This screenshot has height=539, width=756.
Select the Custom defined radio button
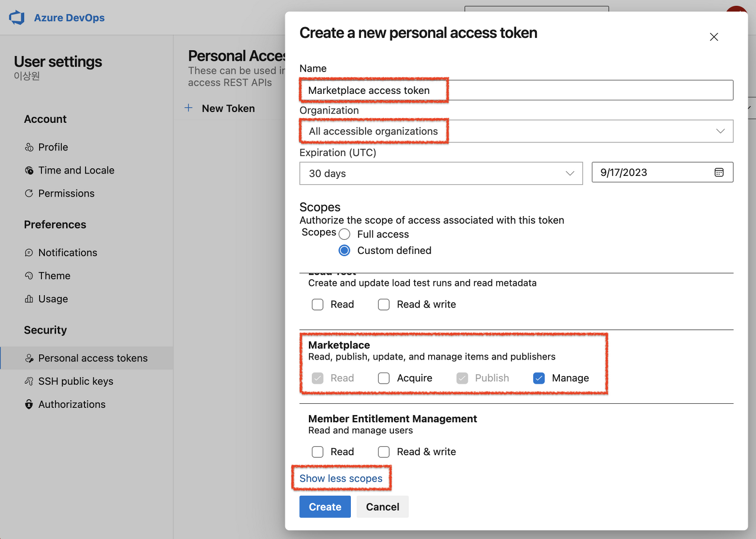pyautogui.click(x=344, y=250)
